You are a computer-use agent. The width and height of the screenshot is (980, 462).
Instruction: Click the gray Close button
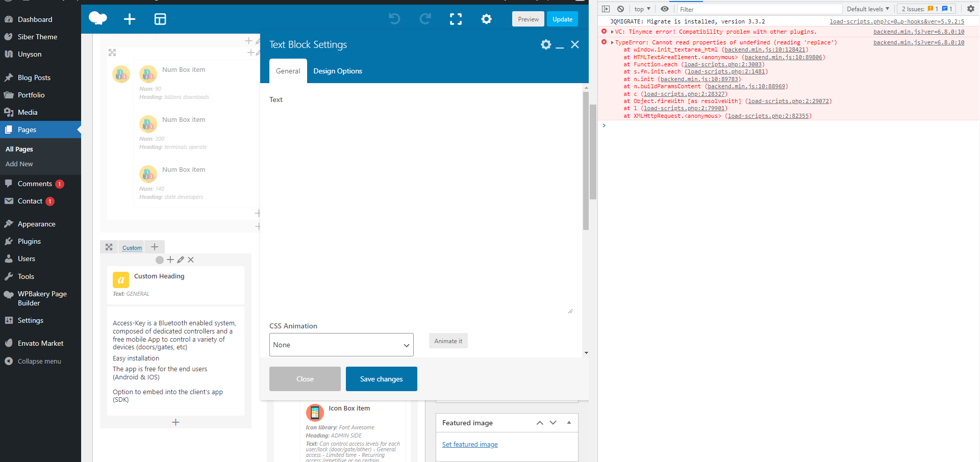point(305,379)
